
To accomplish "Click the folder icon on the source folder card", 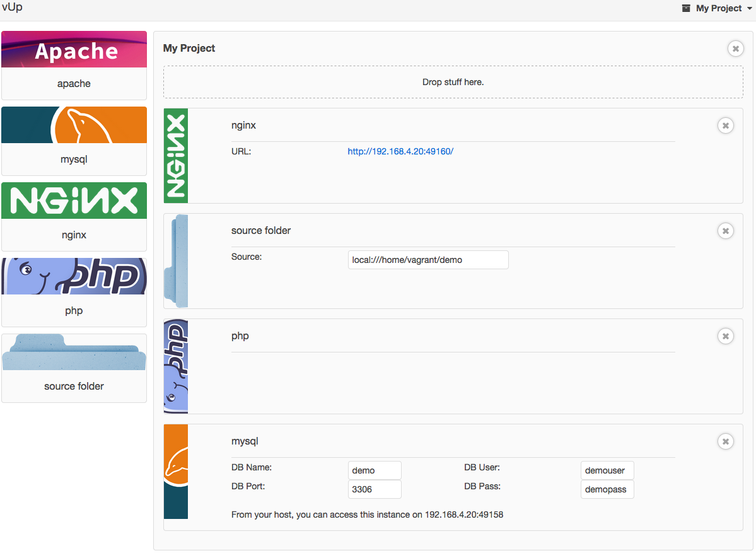I will 176,261.
